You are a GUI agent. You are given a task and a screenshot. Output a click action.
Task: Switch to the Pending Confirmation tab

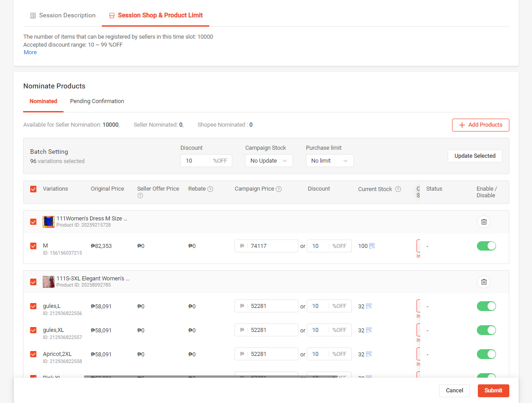coord(97,101)
